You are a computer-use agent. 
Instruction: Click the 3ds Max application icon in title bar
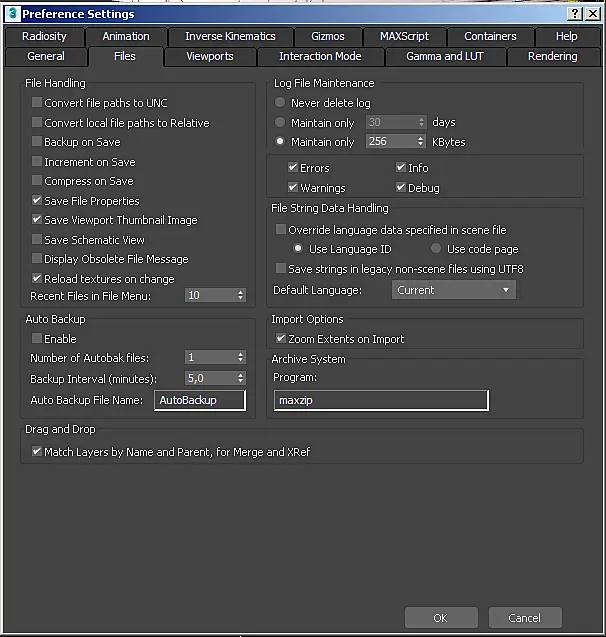[13, 13]
